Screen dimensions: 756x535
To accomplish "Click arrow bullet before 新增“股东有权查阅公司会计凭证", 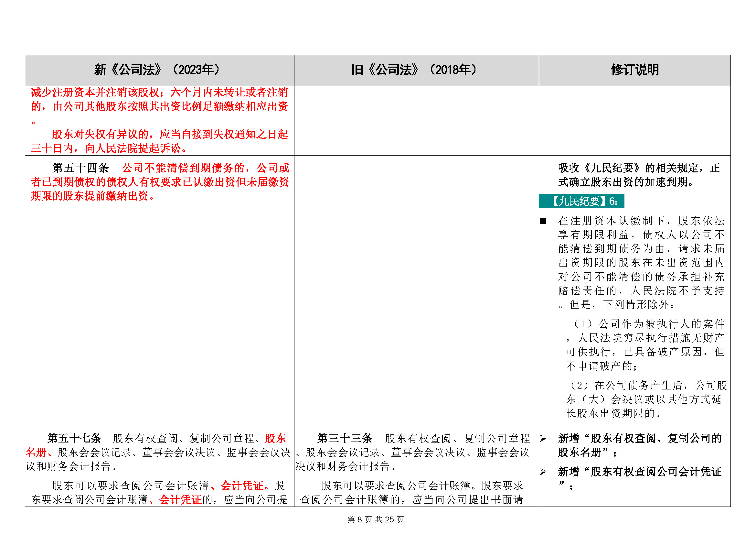I will [x=543, y=472].
